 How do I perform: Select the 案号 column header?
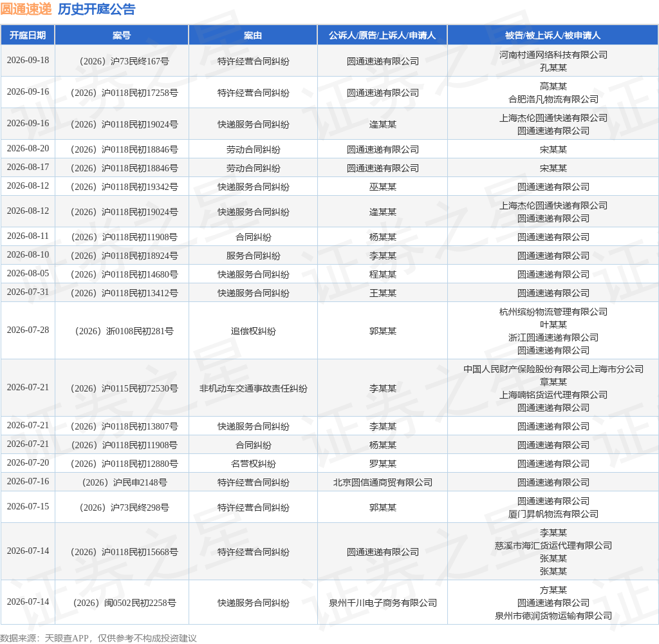tap(122, 35)
